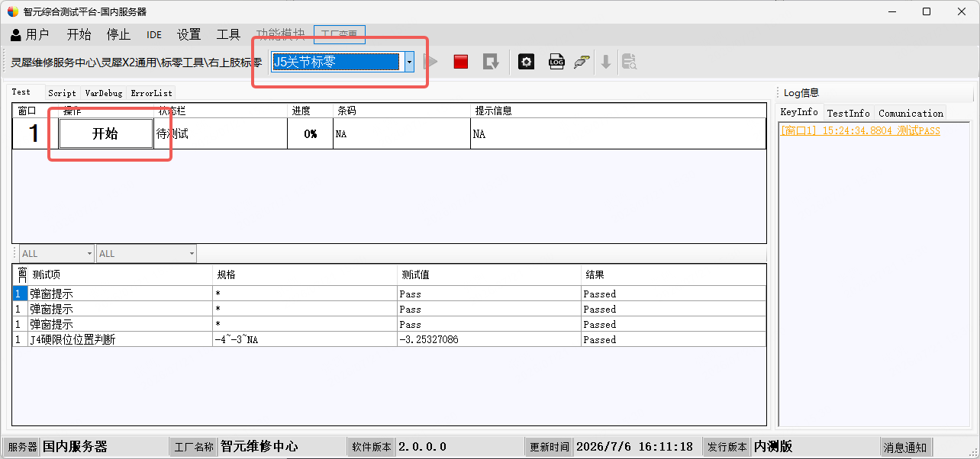Click the grey download-into-box toolbar icon
The width and height of the screenshot is (980, 459).
[x=491, y=62]
